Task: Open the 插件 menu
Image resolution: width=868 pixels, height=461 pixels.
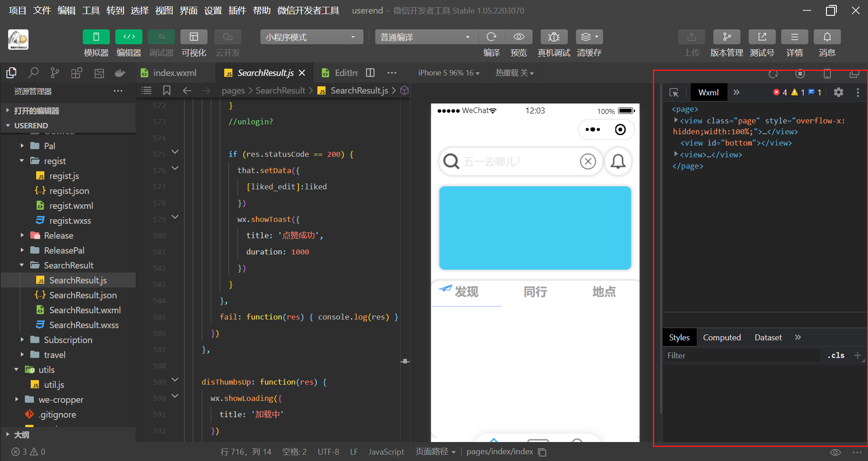Action: pyautogui.click(x=237, y=10)
